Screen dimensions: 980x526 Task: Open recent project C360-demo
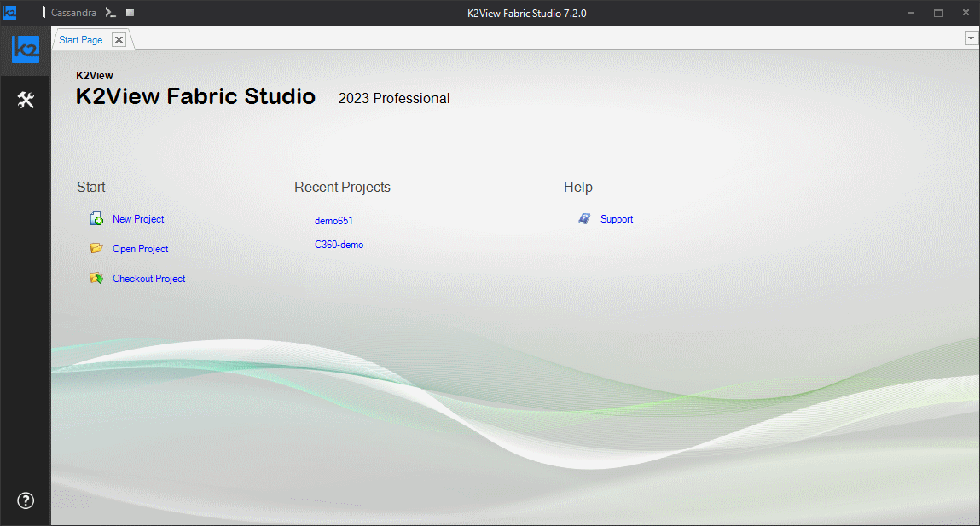tap(339, 245)
